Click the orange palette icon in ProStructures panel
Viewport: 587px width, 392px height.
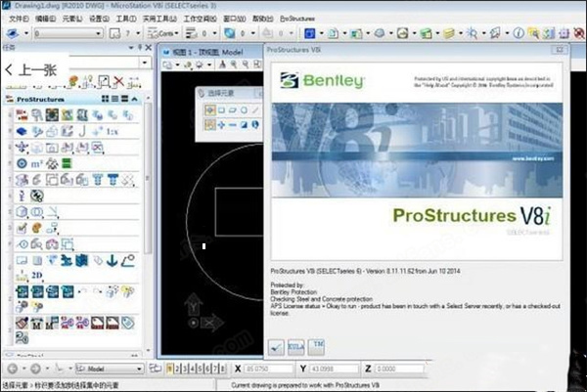coord(37,228)
